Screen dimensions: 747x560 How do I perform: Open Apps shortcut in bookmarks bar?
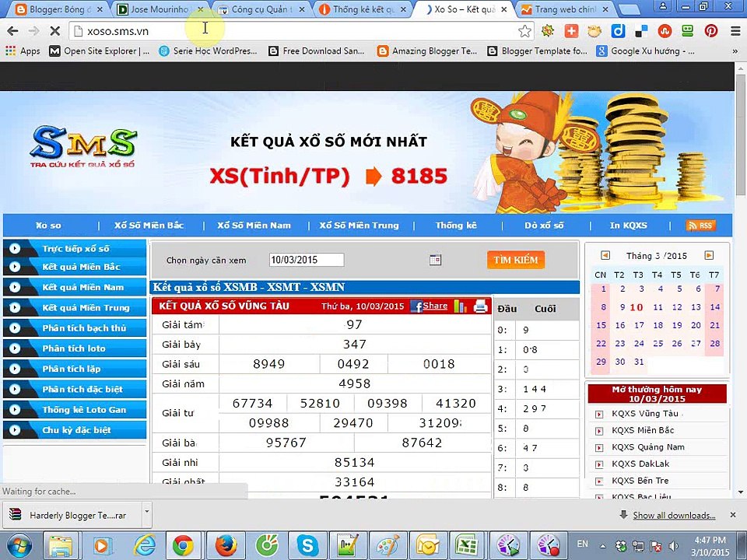click(23, 51)
